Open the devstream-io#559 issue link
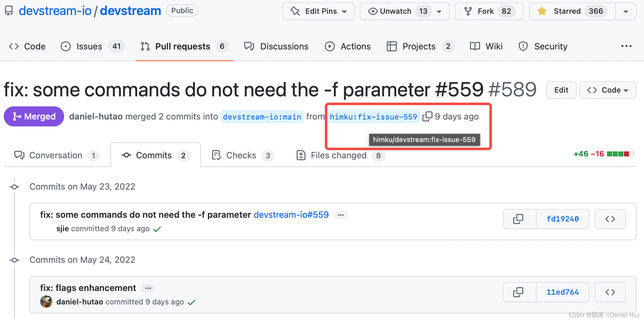The image size is (644, 321). [291, 215]
